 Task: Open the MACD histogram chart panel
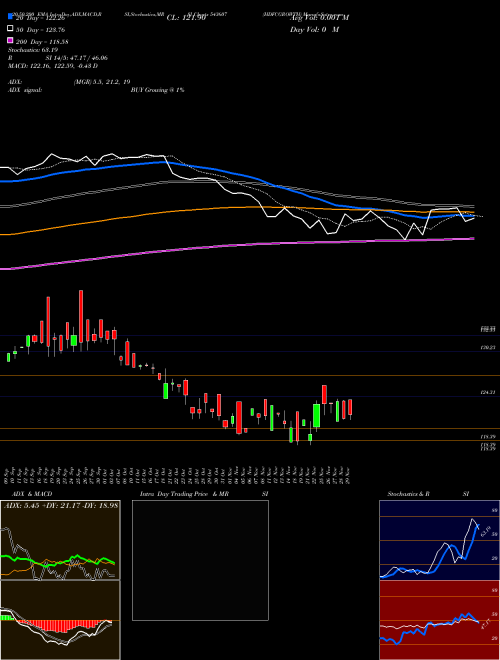click(x=60, y=620)
